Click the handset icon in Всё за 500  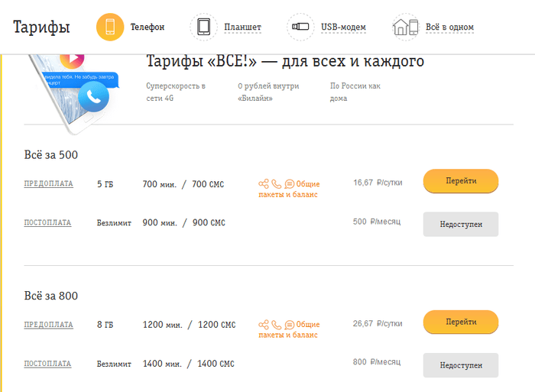277,184
